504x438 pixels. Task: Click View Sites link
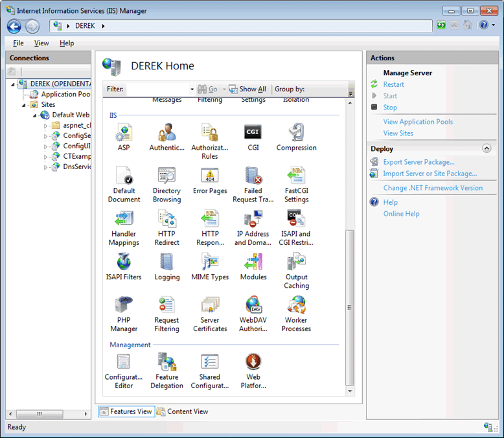click(398, 133)
